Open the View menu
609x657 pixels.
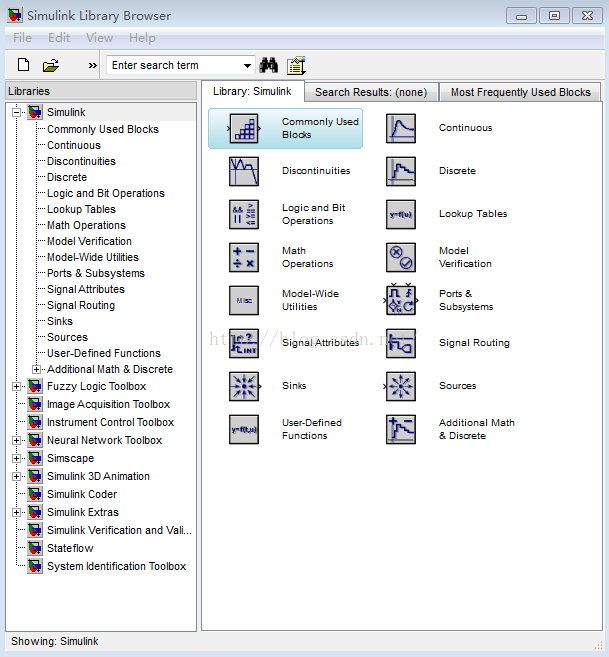click(x=99, y=38)
